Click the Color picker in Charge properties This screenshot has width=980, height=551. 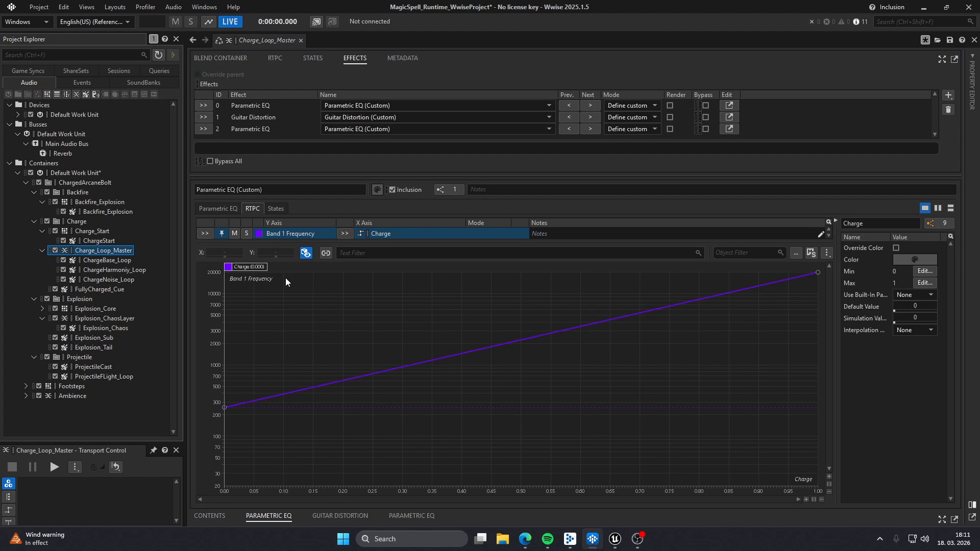click(x=915, y=260)
